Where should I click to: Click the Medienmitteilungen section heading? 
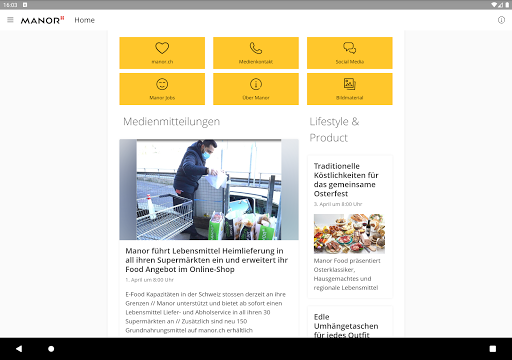pos(171,121)
